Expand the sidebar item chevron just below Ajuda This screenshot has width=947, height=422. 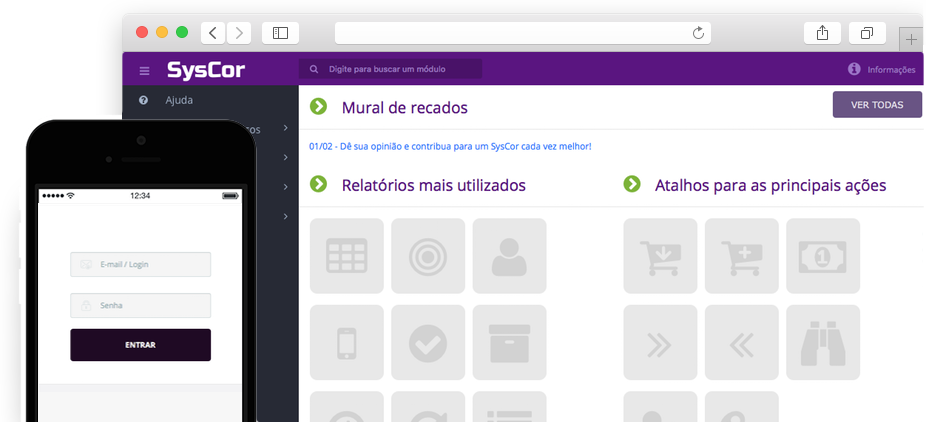(285, 128)
